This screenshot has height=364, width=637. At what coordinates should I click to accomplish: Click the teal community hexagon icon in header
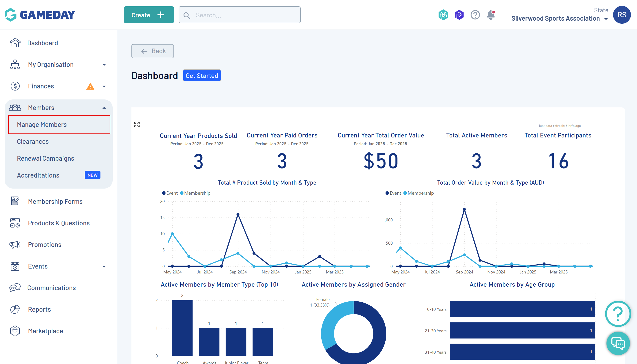click(x=443, y=15)
